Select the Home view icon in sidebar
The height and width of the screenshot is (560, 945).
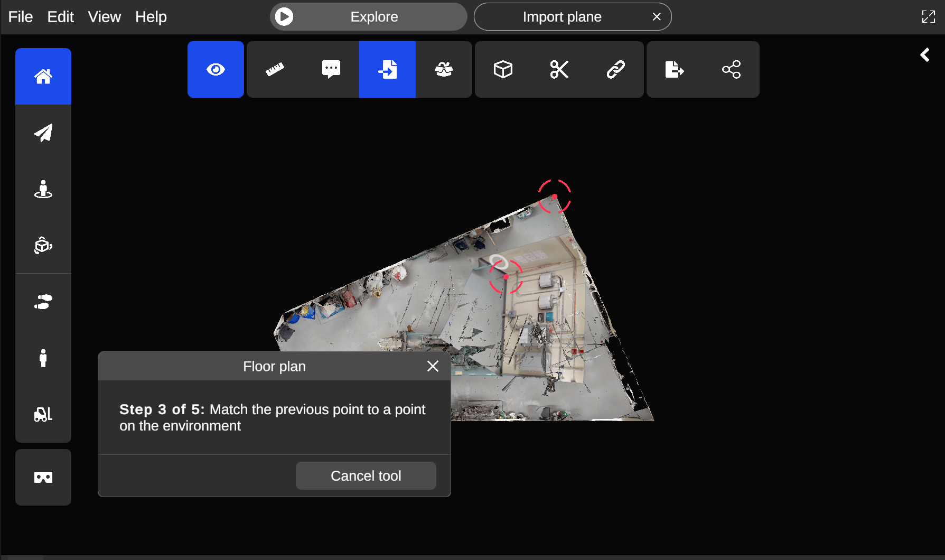pos(43,77)
